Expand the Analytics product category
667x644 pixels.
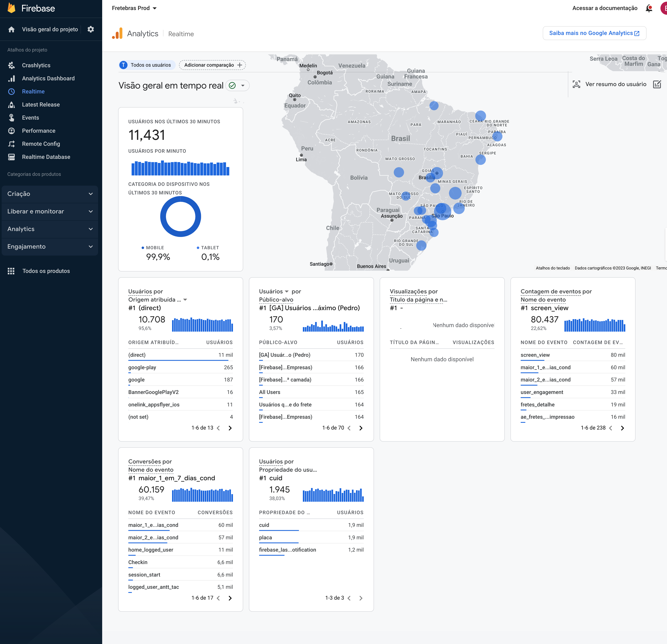[x=50, y=229]
